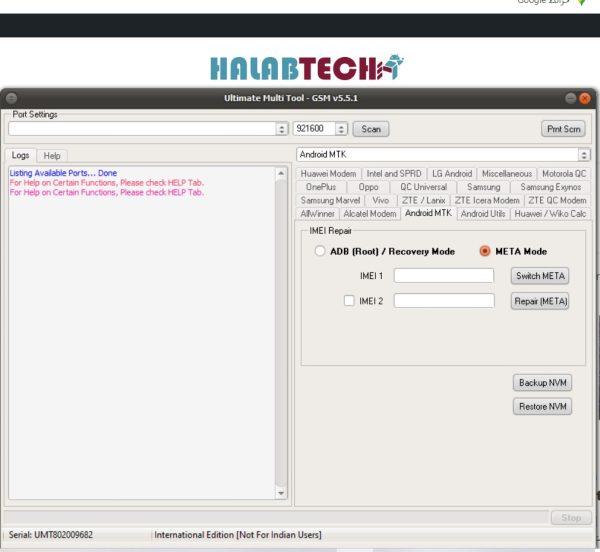Viewport: 600px width, 552px height.
Task: Open the Android Utils tab
Action: point(483,214)
